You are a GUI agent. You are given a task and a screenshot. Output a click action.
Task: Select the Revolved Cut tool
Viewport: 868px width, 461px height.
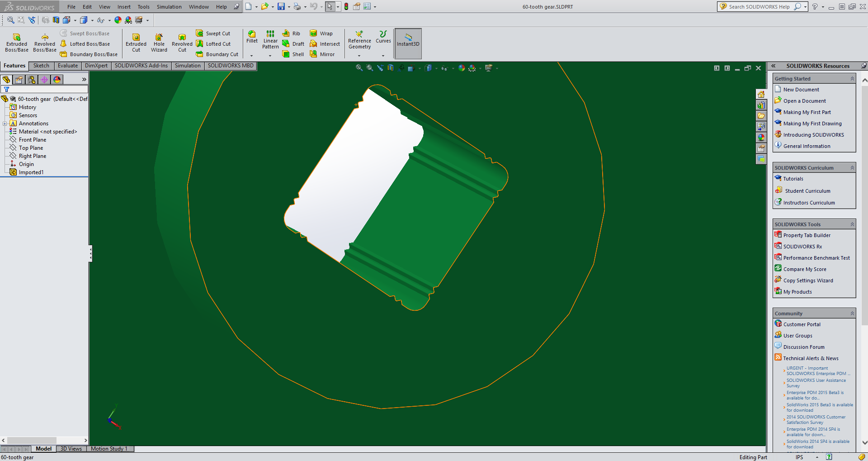[x=182, y=43]
